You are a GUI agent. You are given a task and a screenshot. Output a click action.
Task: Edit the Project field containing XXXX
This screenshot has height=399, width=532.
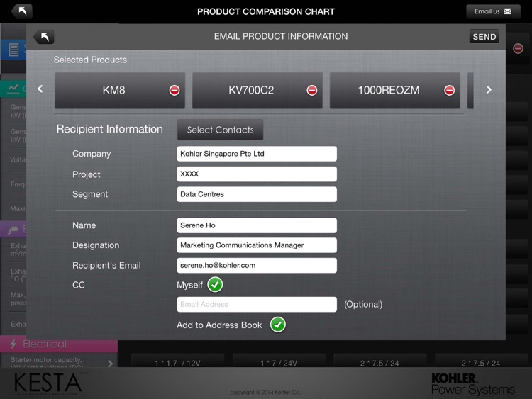[x=257, y=174]
